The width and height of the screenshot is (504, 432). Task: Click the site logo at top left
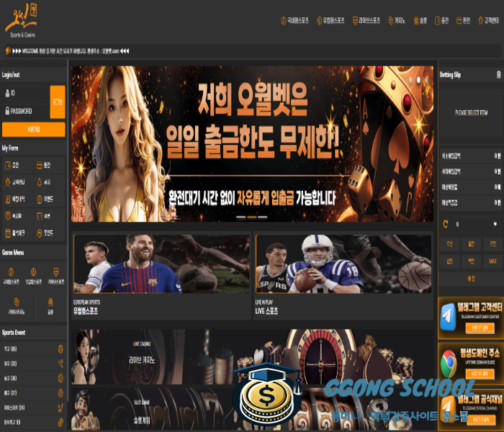22,20
